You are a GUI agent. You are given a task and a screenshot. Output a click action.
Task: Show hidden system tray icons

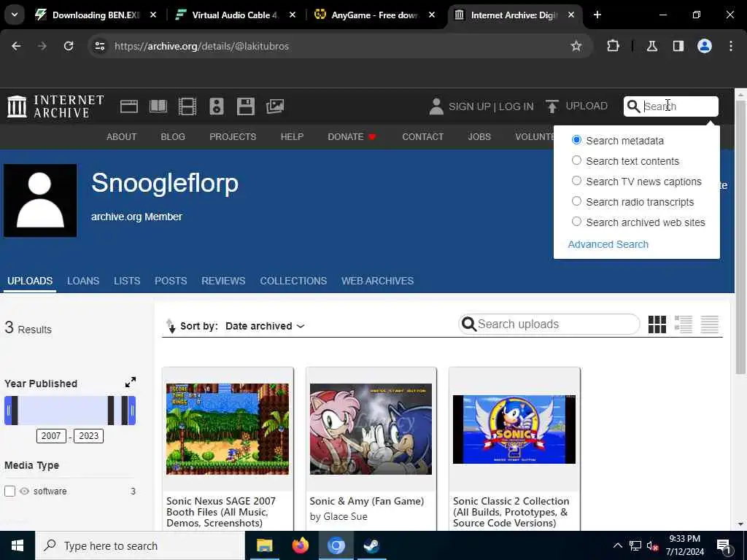tap(617, 545)
